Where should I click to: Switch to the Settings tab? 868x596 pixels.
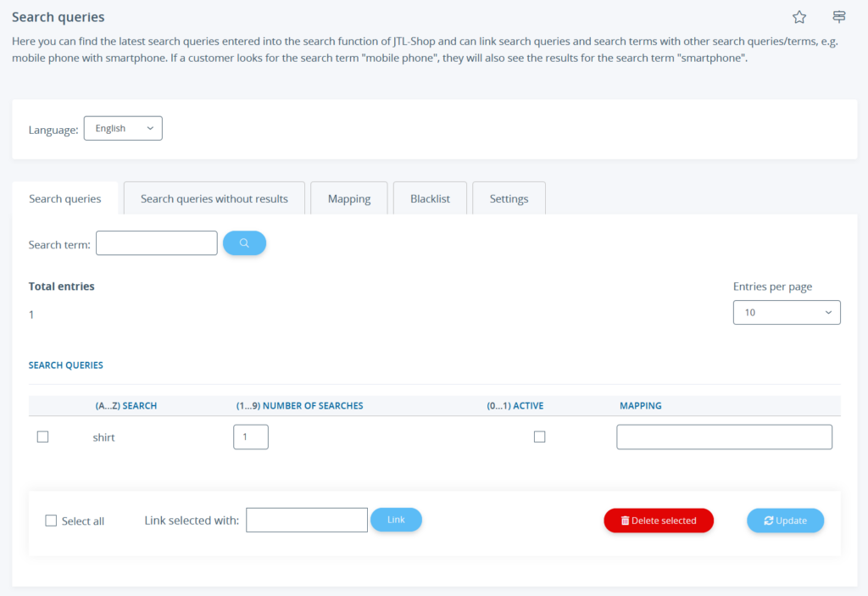(509, 198)
